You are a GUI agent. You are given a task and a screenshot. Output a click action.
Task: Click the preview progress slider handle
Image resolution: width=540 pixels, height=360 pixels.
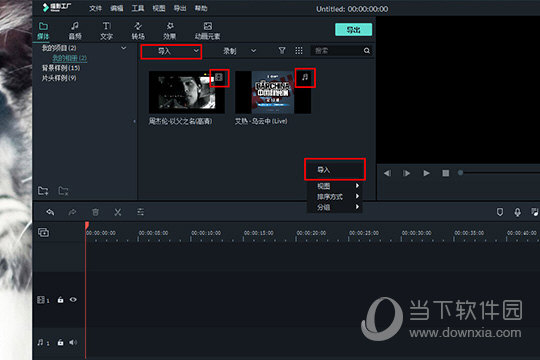tap(460, 173)
